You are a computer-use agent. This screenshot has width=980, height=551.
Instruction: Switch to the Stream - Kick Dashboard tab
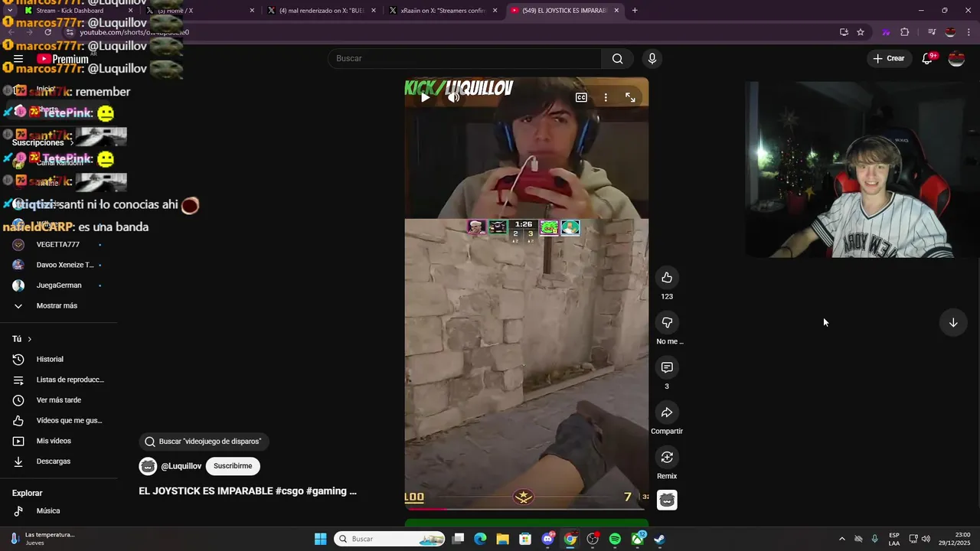click(x=75, y=11)
